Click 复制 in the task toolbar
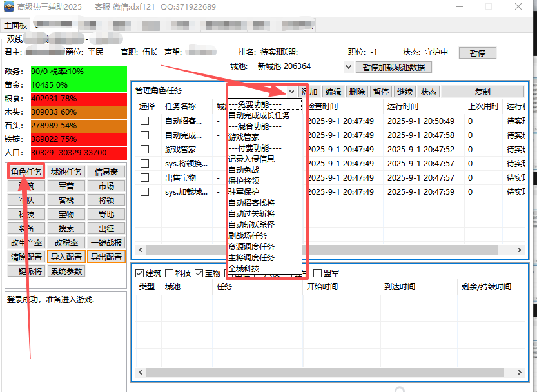Viewport: 537px width, 392px height. [x=482, y=92]
